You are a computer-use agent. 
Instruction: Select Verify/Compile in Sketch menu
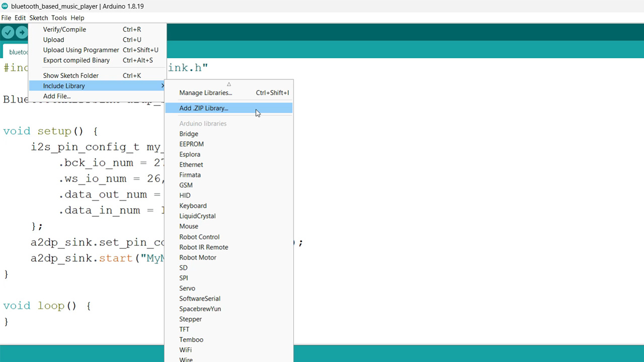[x=97, y=29]
